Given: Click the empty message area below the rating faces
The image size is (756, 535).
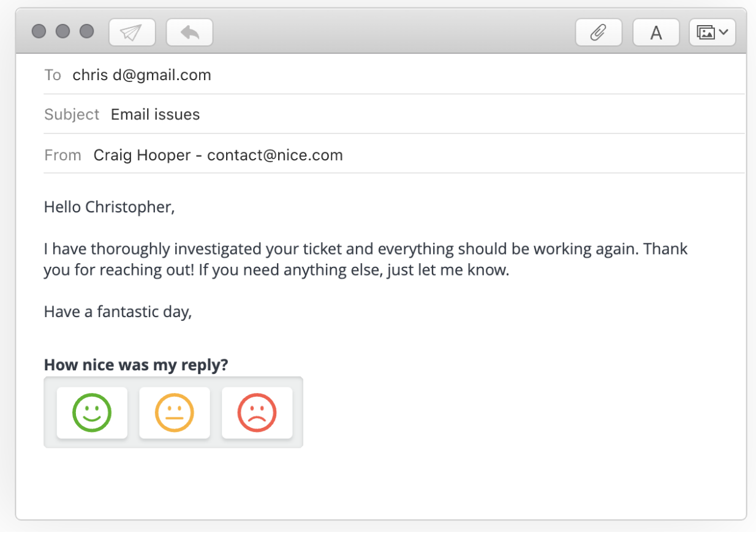Looking at the screenshot, I should 380,484.
